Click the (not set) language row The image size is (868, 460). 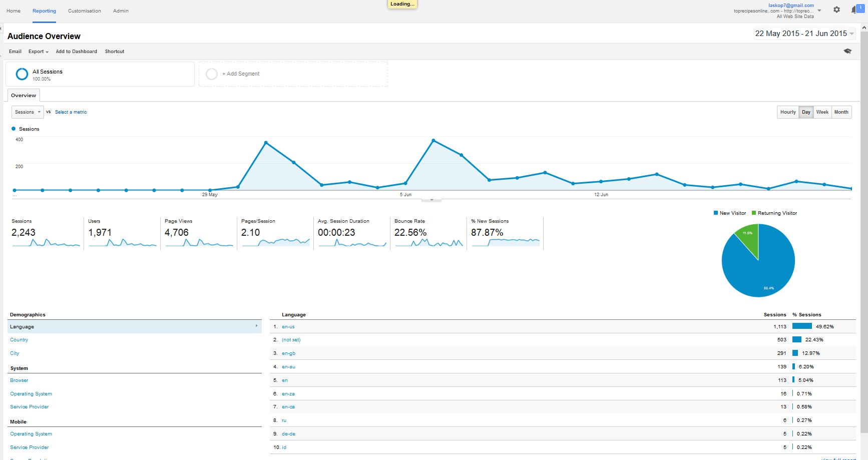(x=563, y=340)
